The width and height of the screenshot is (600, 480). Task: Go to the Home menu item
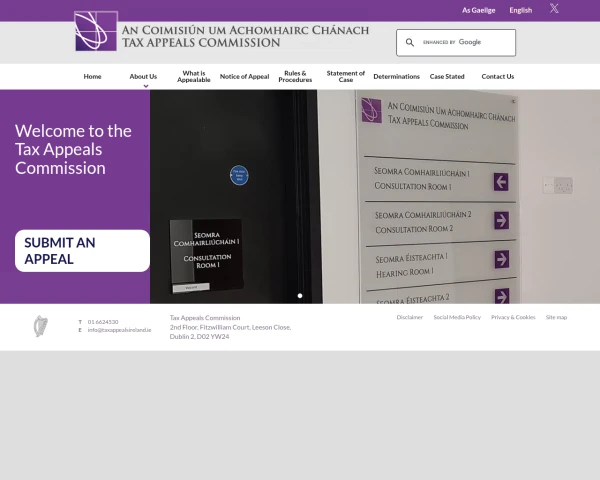[92, 76]
